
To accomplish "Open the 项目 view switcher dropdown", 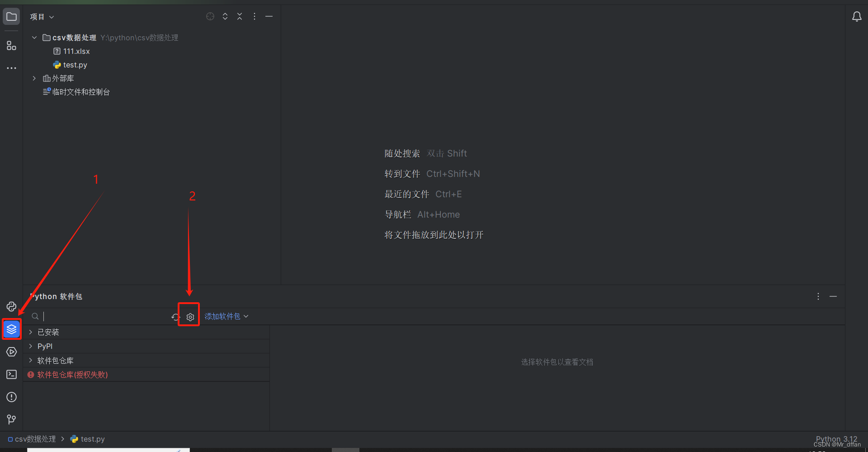I will pyautogui.click(x=42, y=16).
